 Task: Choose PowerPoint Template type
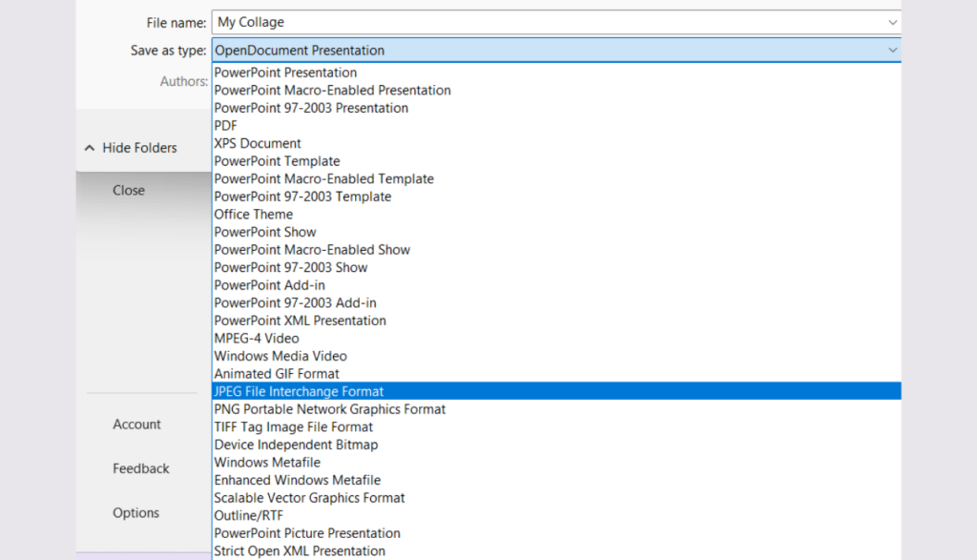point(556,161)
